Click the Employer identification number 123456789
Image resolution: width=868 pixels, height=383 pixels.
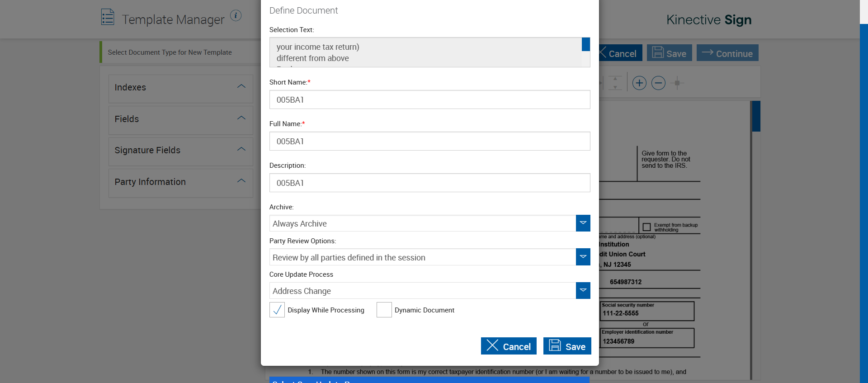(x=647, y=338)
